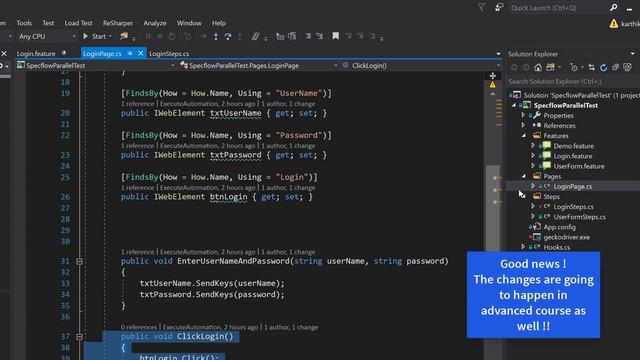Open the Start button dropdown arrow
The width and height of the screenshot is (640, 360).
click(x=110, y=36)
